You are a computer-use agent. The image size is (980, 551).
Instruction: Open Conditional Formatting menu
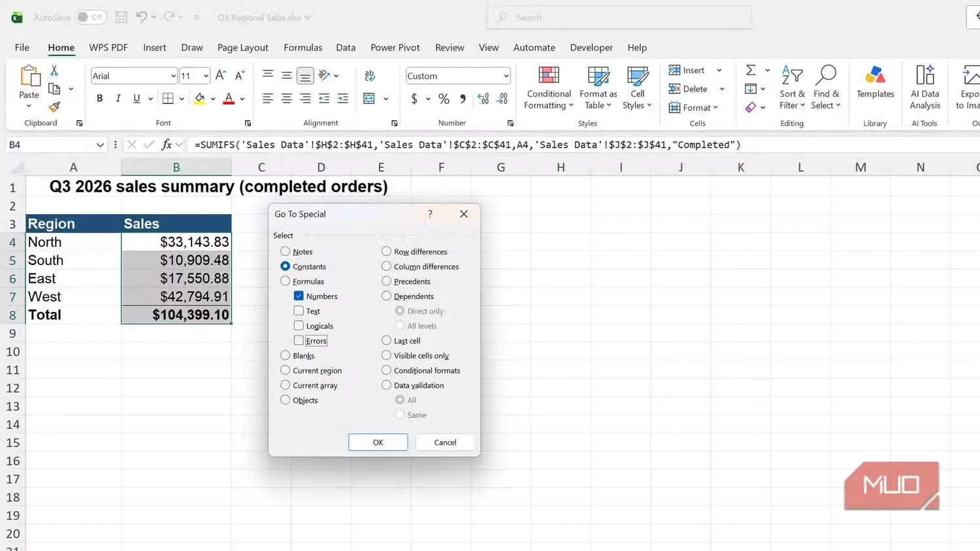[549, 88]
